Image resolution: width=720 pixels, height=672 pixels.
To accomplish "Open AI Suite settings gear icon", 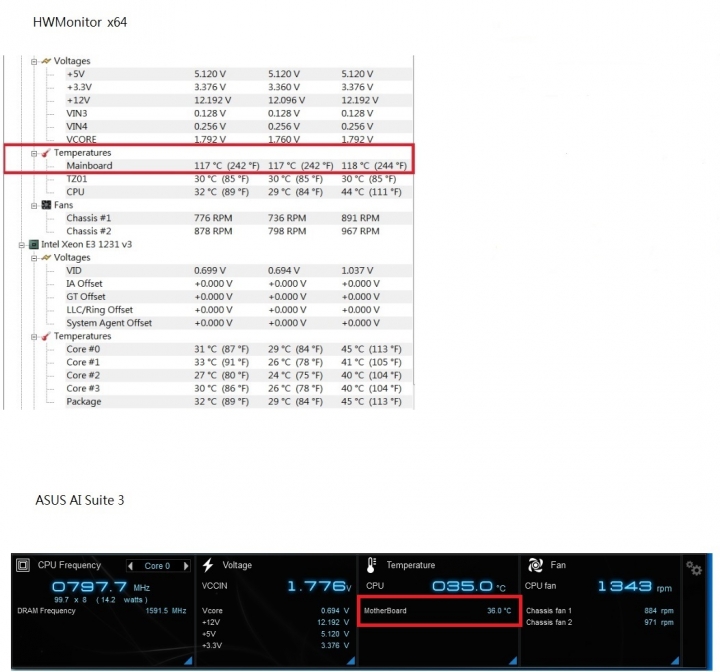I will tap(694, 568).
